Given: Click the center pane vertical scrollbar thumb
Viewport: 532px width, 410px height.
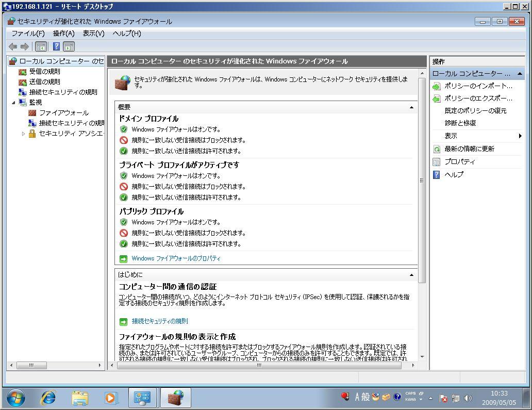Looking at the screenshot, I should [x=422, y=181].
